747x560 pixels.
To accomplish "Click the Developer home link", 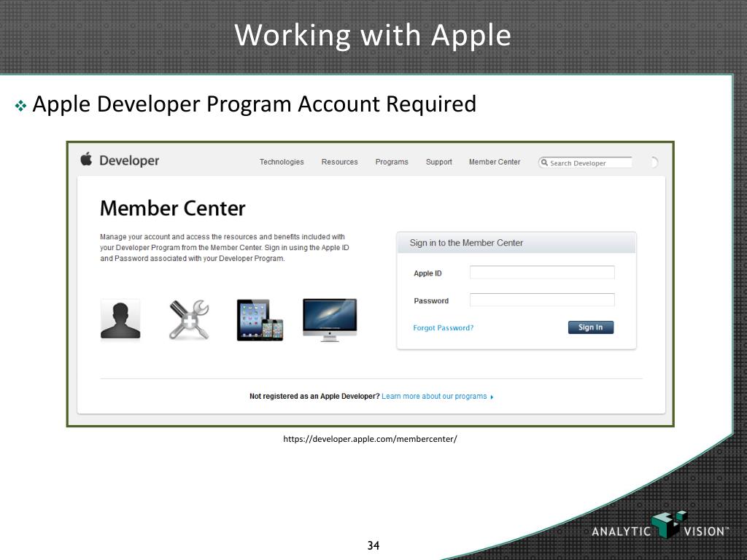I will (129, 160).
